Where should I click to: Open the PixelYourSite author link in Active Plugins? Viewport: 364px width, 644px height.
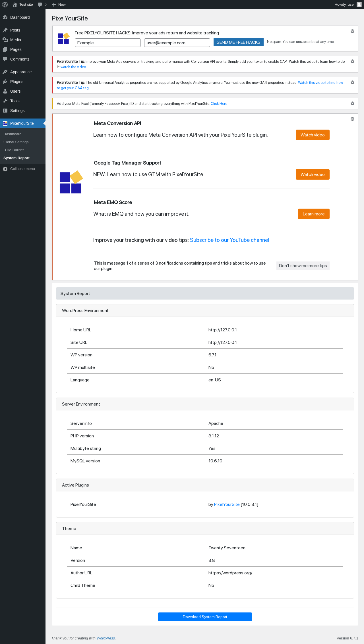pos(227,504)
